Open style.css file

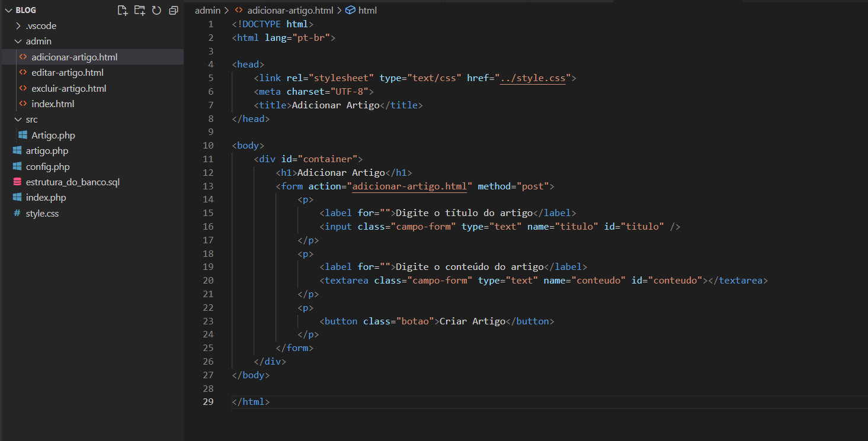point(43,214)
